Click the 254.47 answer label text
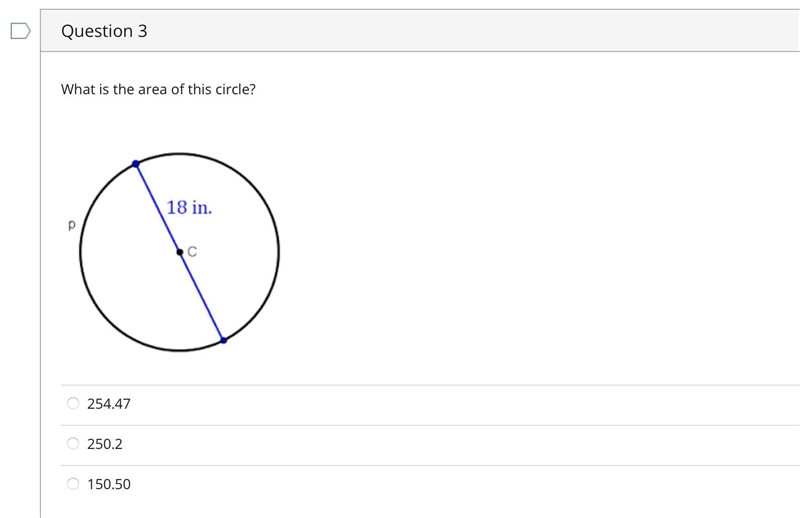800x518 pixels. pos(109,404)
